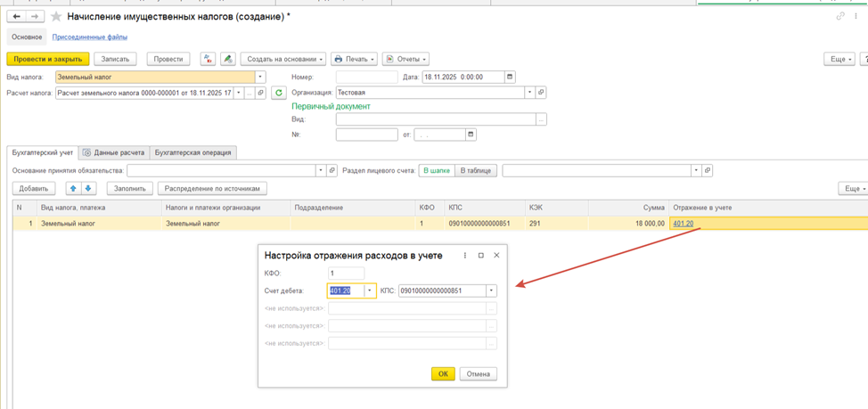Expand the Счет дебета dropdown in the dialog
Viewport: 868px width, 409px height.
369,290
